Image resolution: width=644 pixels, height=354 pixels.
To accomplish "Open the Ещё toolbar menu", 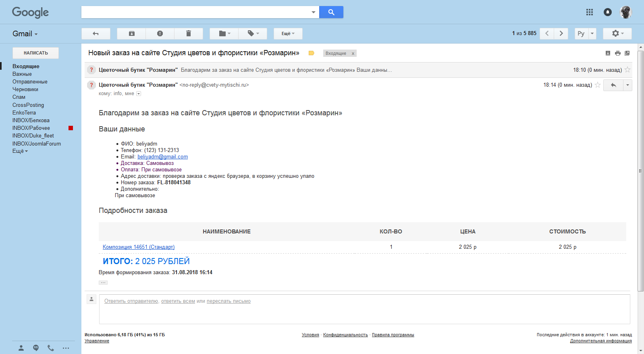I will [x=288, y=33].
